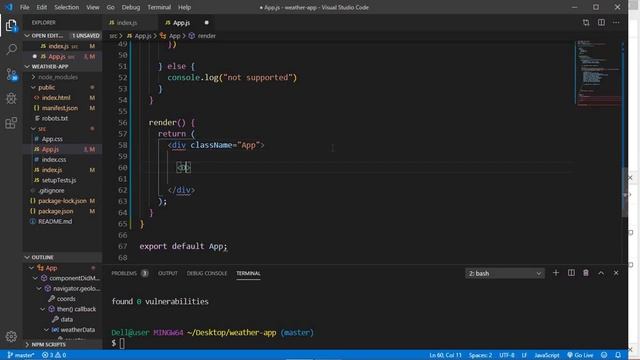Open README.md in the file tree

(x=55, y=221)
